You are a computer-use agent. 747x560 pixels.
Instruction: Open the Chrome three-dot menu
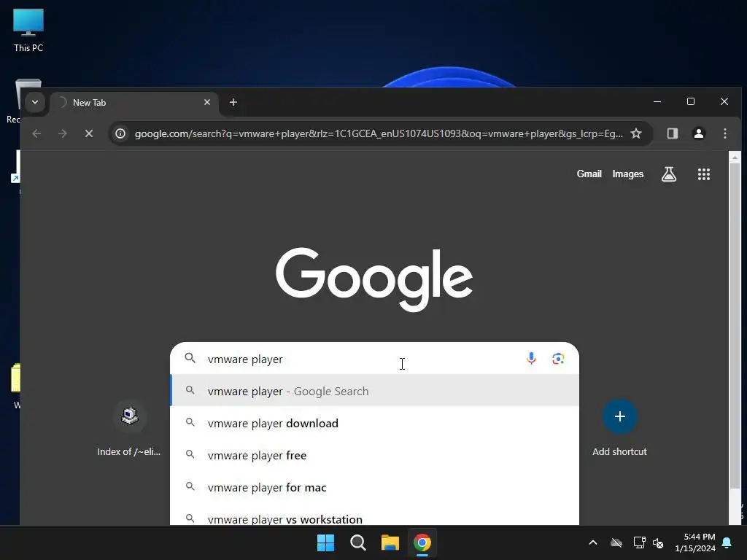tap(724, 134)
